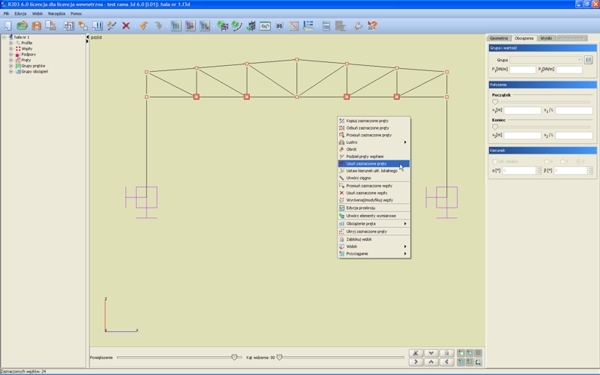Choose 'Utwórz cięgno' context menu entry
This screenshot has height=375, width=600.
click(x=373, y=178)
